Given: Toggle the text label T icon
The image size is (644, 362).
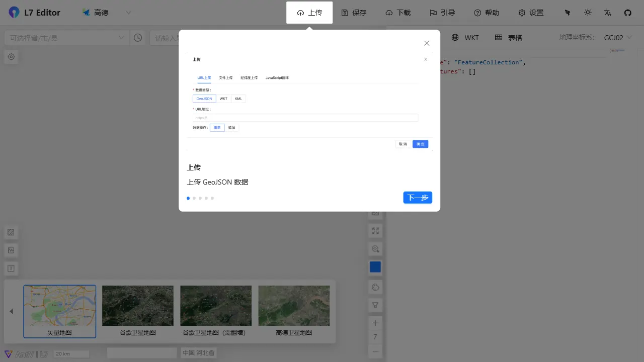Looking at the screenshot, I should click(x=11, y=268).
